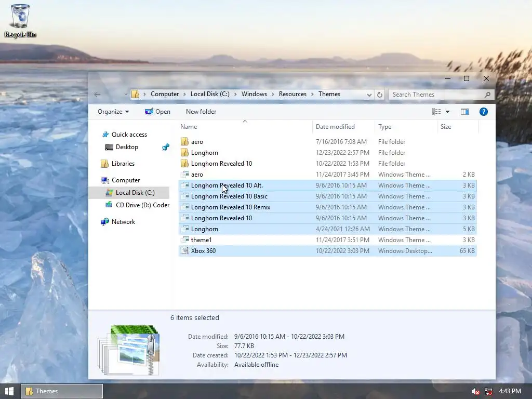Click the back arrow in Explorer

click(x=97, y=95)
